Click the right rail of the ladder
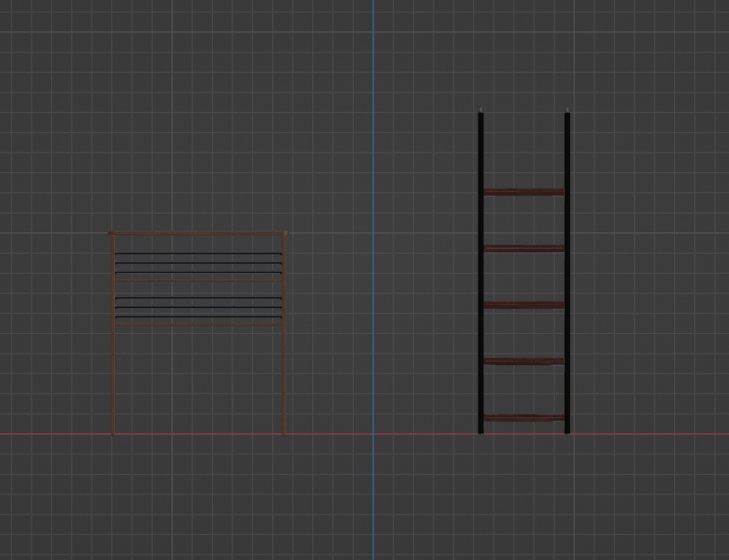 [x=567, y=269]
